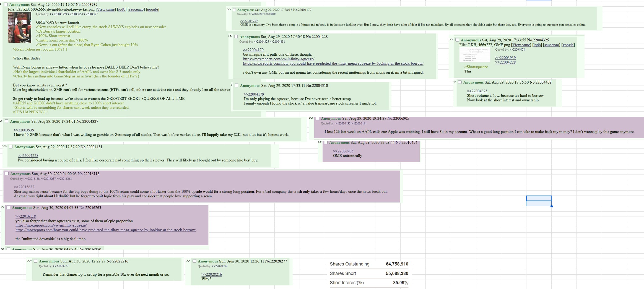
Task: Click quoted-by link >>22004408 in GME.png post
Action: (x=517, y=50)
